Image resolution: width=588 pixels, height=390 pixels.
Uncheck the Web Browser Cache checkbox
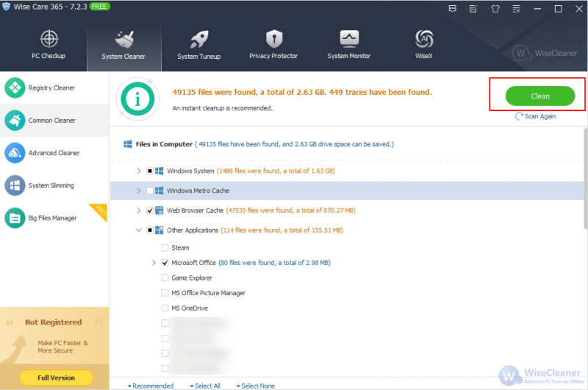coord(150,211)
